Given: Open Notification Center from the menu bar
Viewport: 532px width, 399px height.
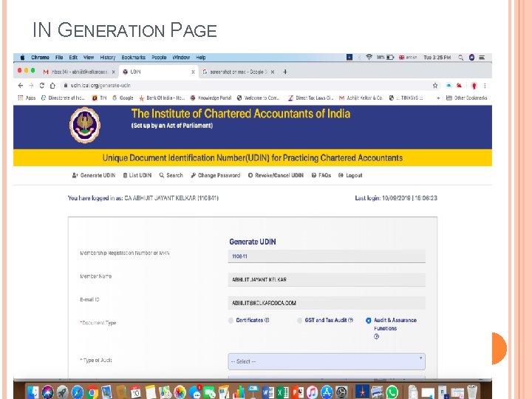Looking at the screenshot, I should click(x=482, y=58).
